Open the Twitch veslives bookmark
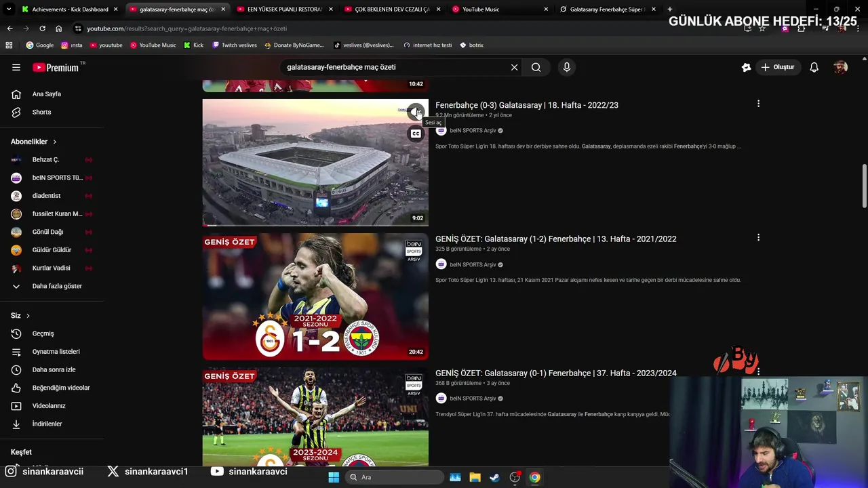 point(235,45)
